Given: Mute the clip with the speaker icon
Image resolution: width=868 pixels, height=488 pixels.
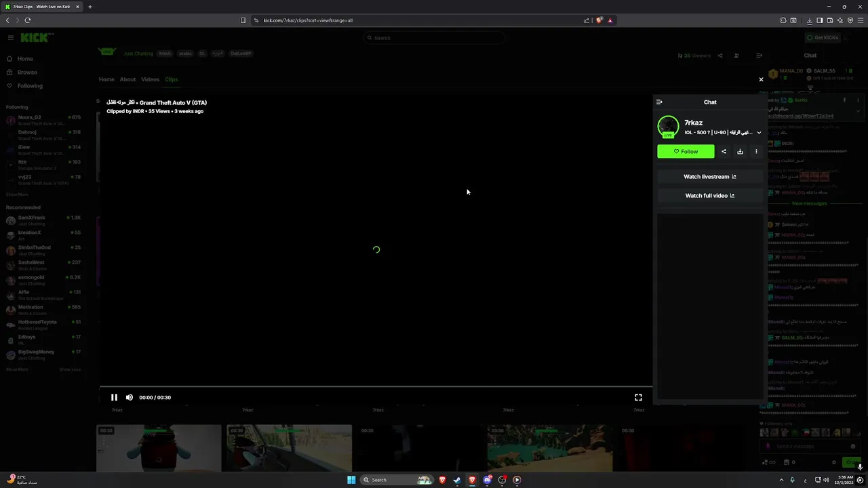Looking at the screenshot, I should pos(130,397).
